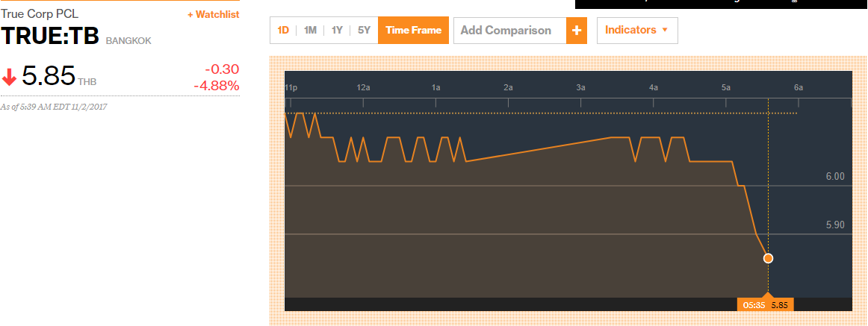Image resolution: width=868 pixels, height=326 pixels.
Task: Click the TRUE:TB ticker heading
Action: (x=50, y=37)
